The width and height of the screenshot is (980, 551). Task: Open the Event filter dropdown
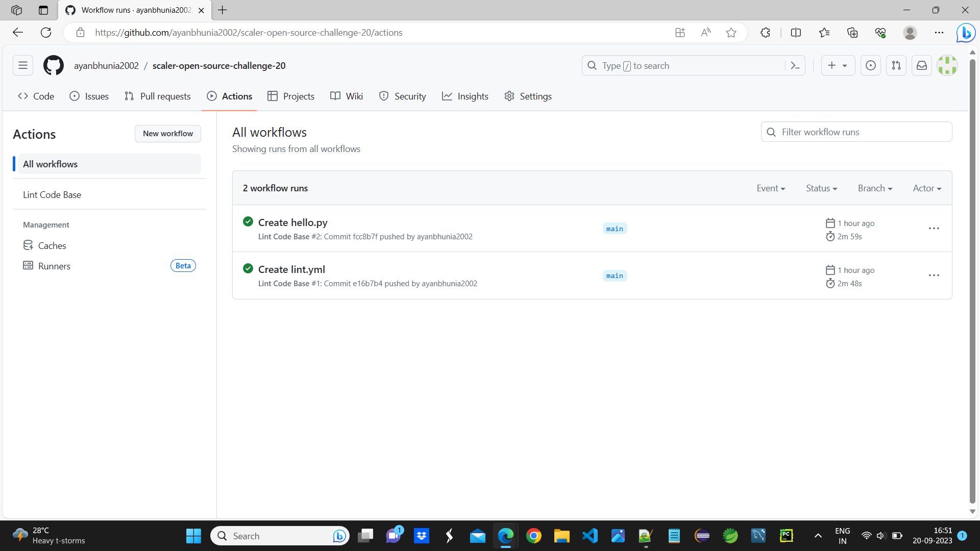coord(771,188)
